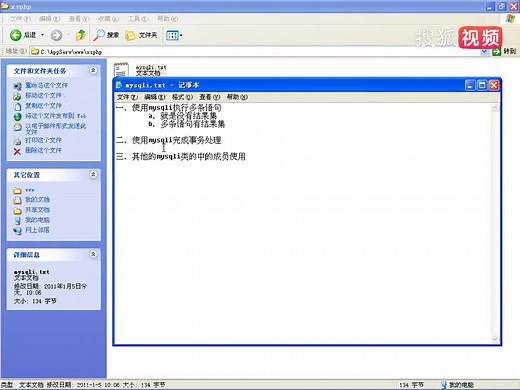Minimize the Notepad window

click(470, 85)
